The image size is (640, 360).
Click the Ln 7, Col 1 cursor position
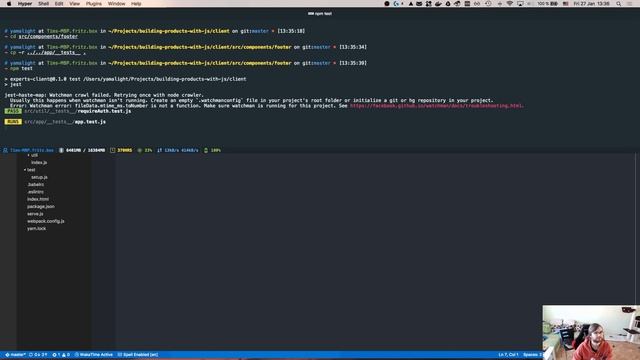pyautogui.click(x=508, y=355)
